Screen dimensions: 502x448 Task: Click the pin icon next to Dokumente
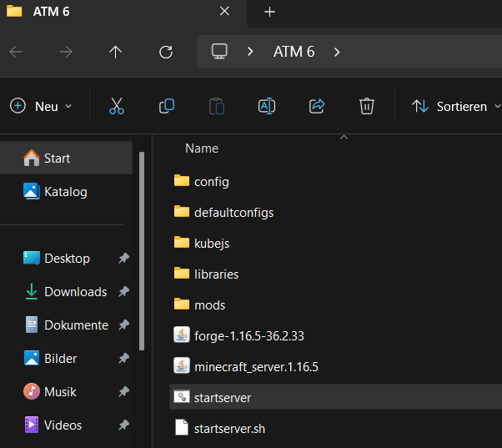[x=124, y=325]
